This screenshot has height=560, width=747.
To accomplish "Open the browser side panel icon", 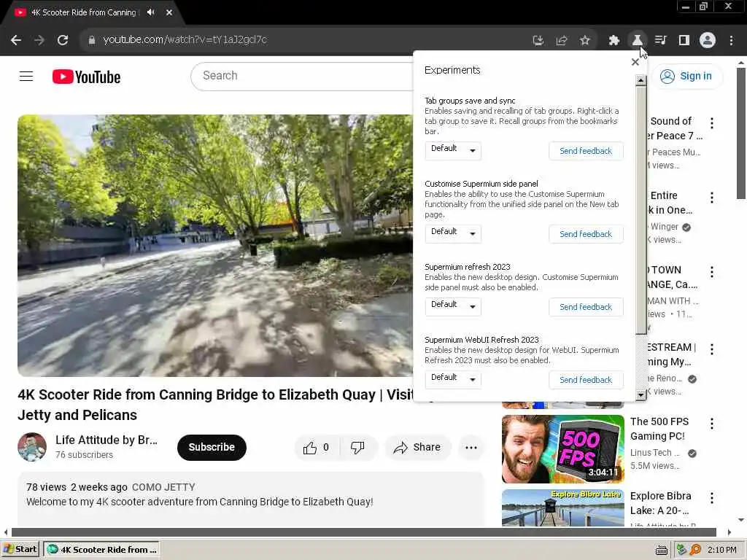I will click(684, 41).
